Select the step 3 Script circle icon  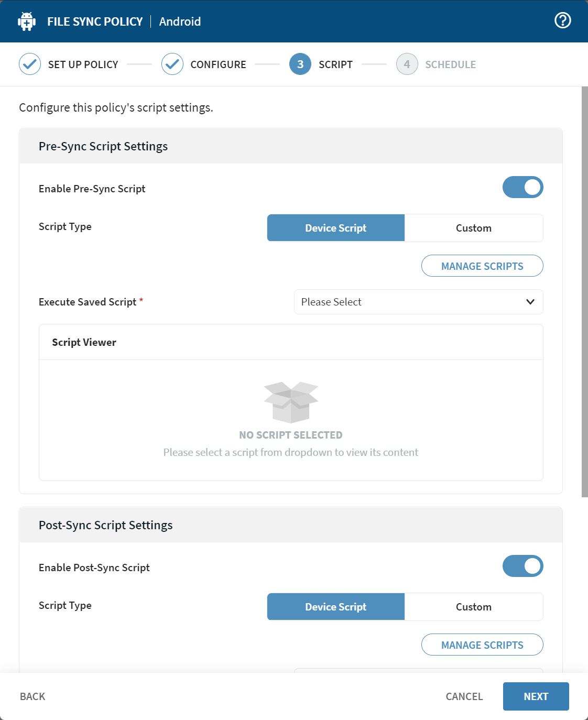click(300, 64)
